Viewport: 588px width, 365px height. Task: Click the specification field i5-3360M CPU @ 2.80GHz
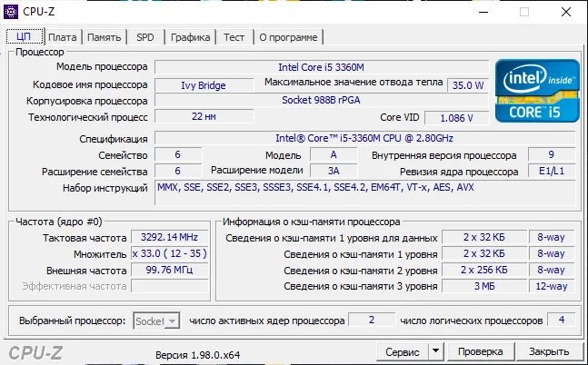(364, 138)
